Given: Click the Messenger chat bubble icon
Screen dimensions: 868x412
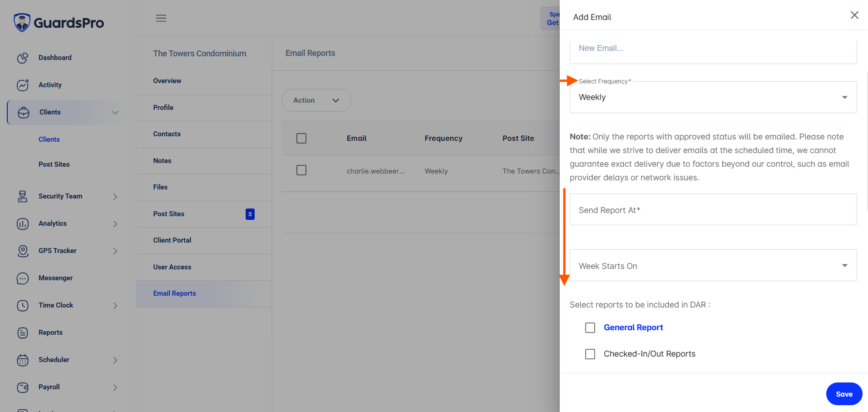Looking at the screenshot, I should click(x=23, y=278).
